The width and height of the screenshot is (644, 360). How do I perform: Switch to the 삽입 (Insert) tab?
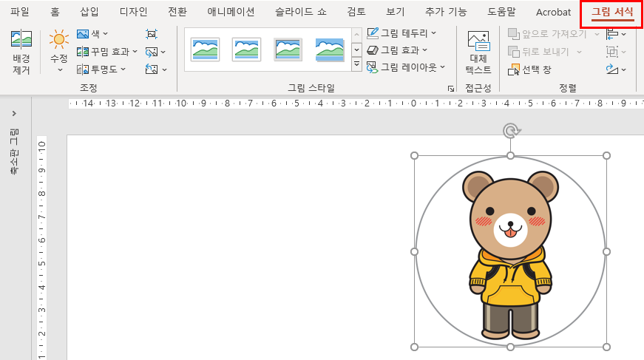coord(89,12)
